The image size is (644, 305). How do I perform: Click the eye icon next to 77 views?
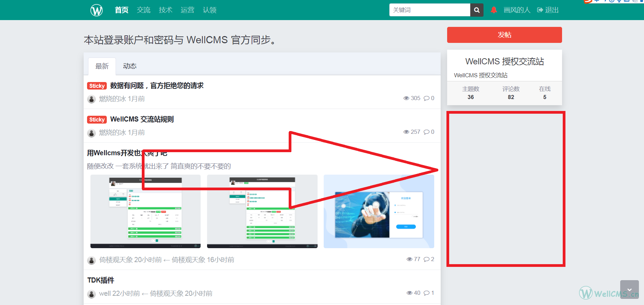(x=409, y=259)
